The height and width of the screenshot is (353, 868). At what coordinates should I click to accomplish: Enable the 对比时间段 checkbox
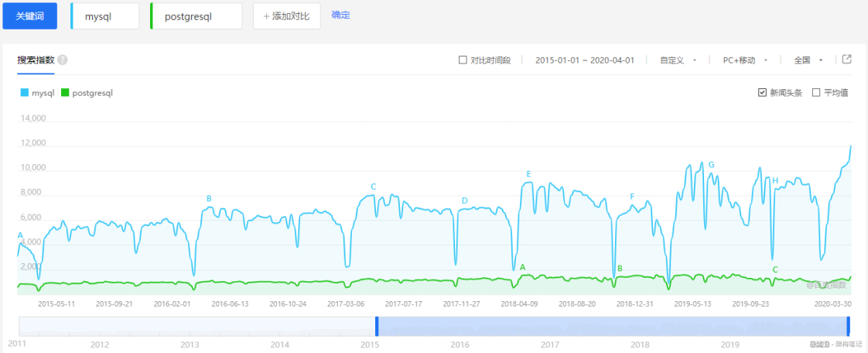pyautogui.click(x=463, y=60)
